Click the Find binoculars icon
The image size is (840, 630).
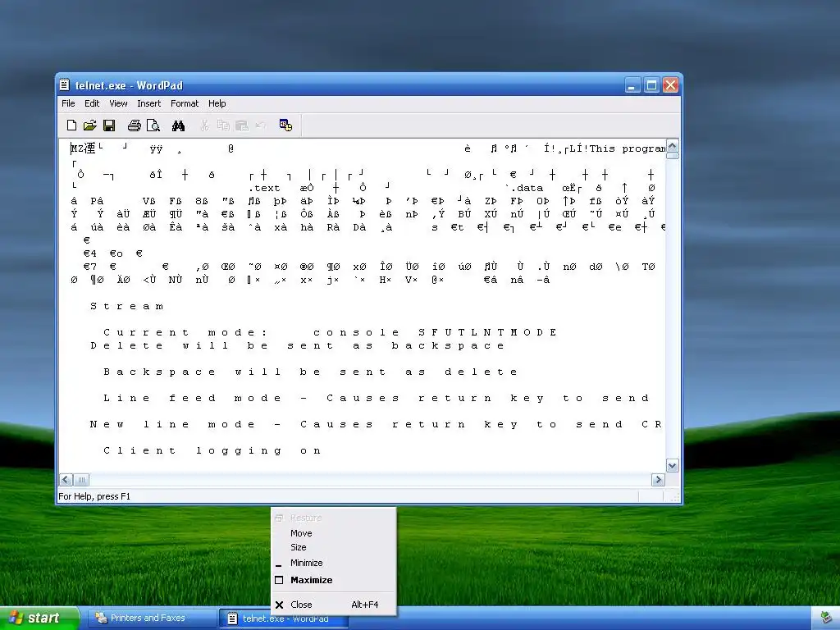coord(178,126)
